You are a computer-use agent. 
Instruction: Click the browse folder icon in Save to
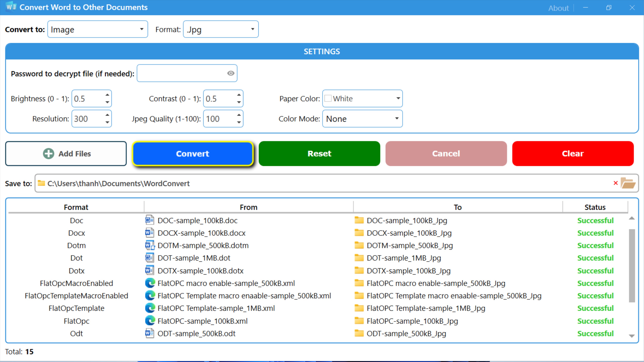(x=628, y=183)
